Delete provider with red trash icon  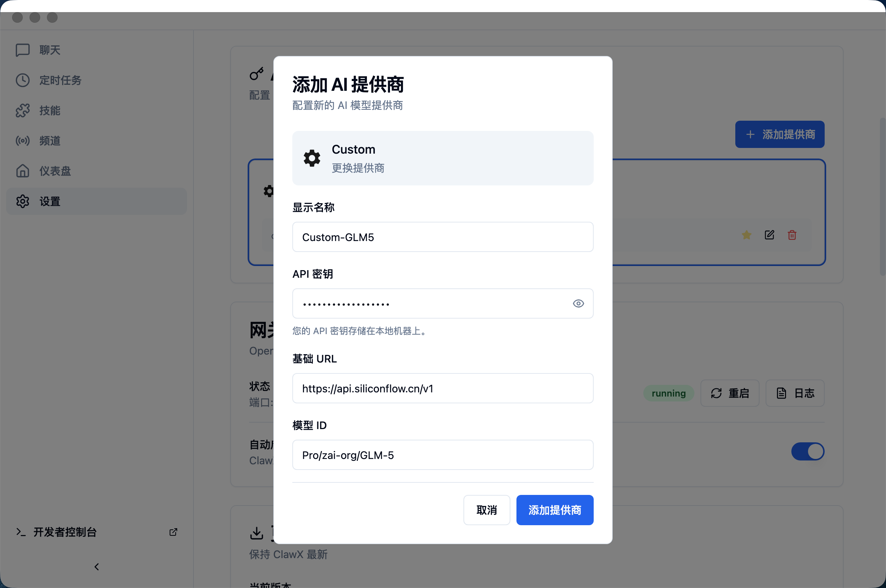click(792, 235)
